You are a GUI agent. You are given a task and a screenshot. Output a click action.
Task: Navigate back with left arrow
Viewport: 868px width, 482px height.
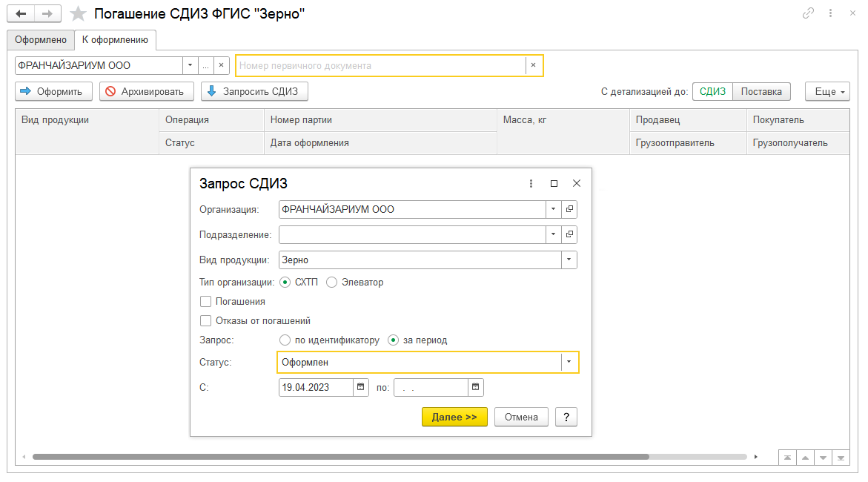pyautogui.click(x=21, y=14)
